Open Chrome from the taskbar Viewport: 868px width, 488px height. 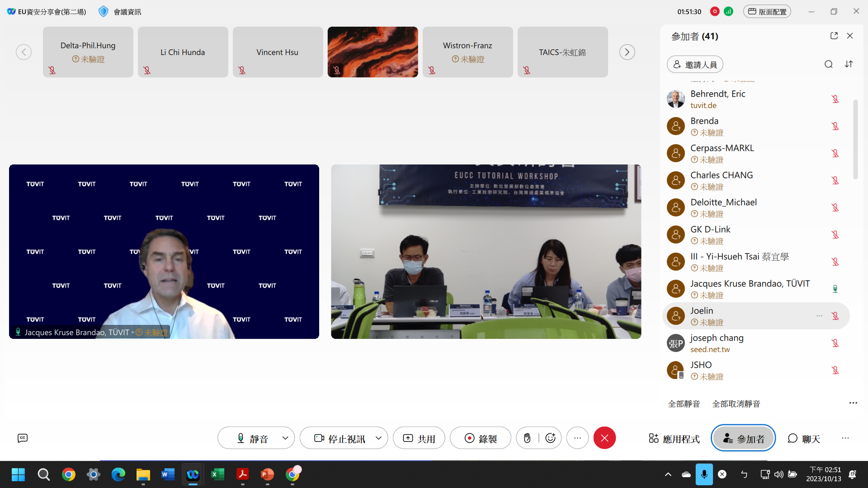(69, 474)
